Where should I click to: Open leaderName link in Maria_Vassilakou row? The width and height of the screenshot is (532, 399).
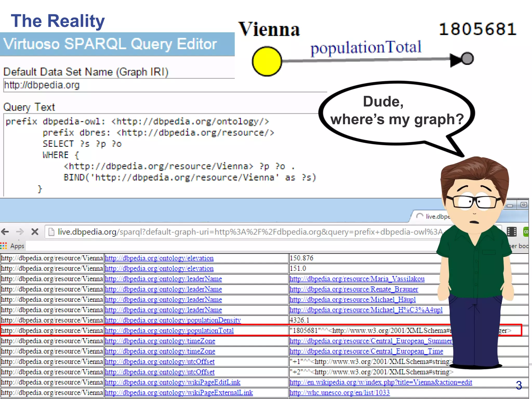coord(163,279)
